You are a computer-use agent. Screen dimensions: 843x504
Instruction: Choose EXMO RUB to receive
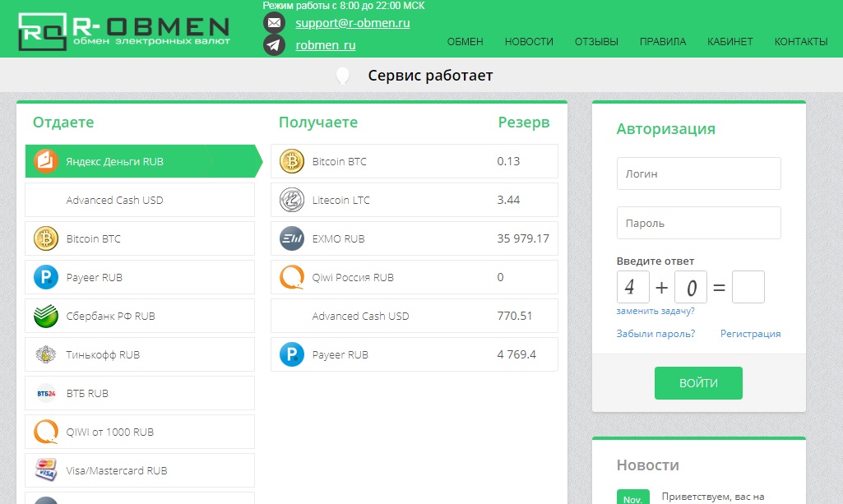click(415, 238)
